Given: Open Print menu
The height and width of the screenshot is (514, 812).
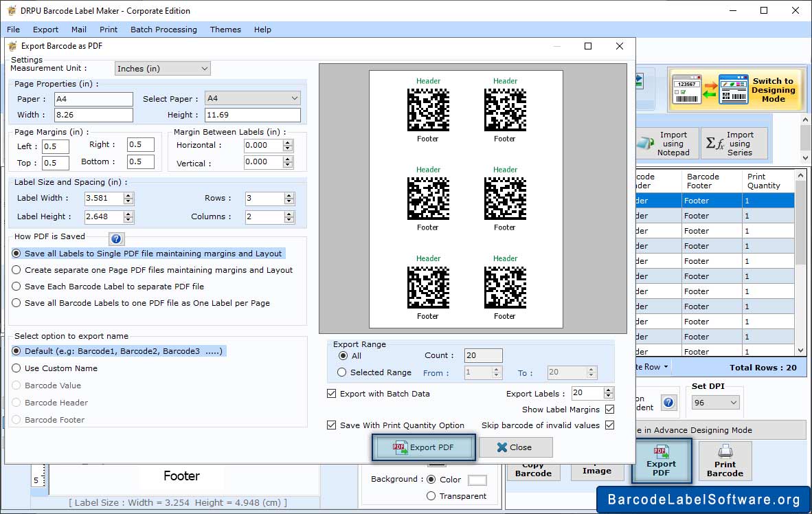Looking at the screenshot, I should 109,30.
